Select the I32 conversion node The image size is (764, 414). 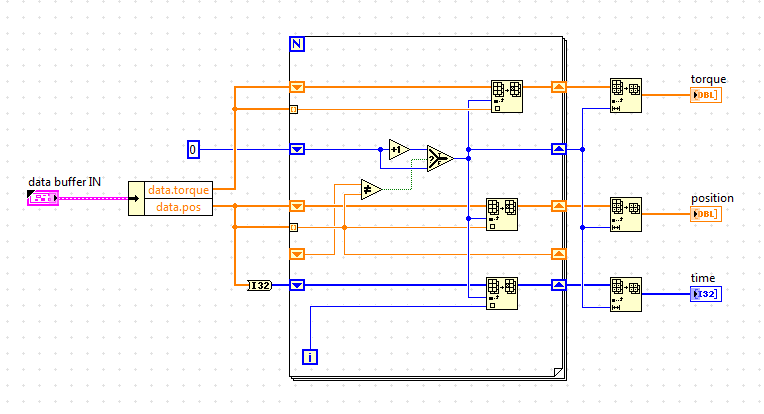(x=260, y=285)
